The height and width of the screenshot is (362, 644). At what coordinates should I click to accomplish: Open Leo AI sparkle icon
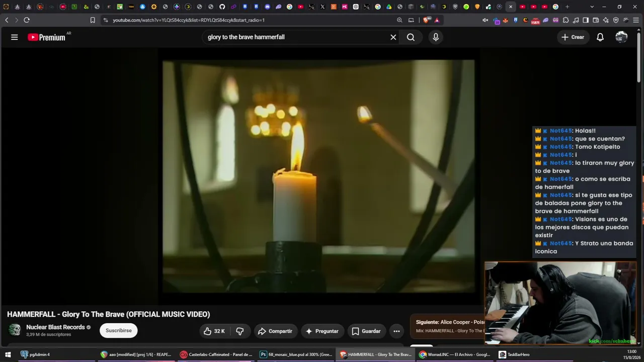(606, 20)
